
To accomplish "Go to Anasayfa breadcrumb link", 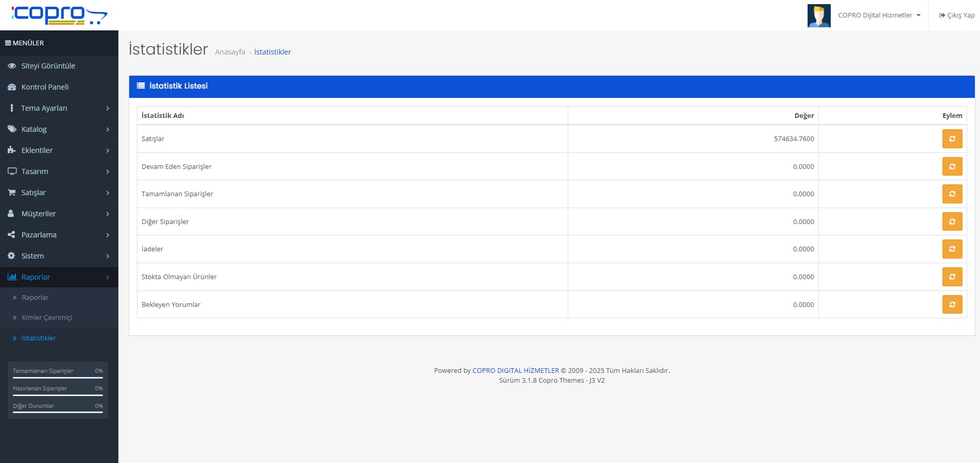I will pyautogui.click(x=230, y=52).
